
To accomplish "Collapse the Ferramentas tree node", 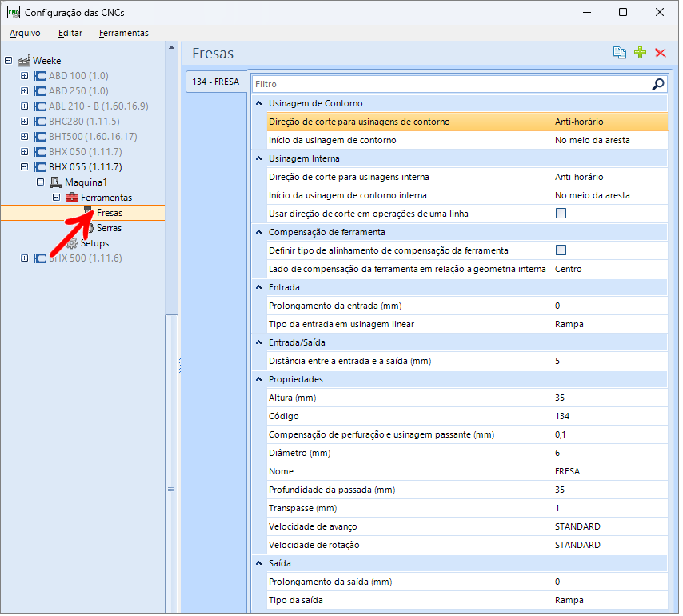I will [56, 198].
